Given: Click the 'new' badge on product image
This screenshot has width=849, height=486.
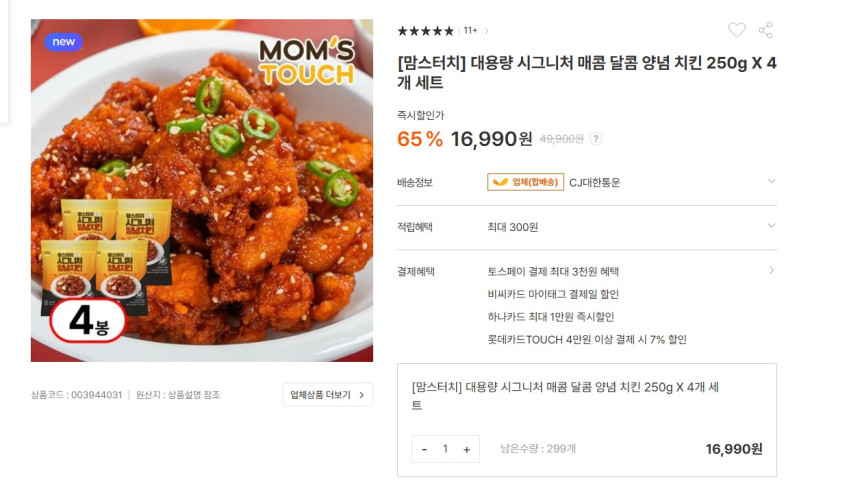Looking at the screenshot, I should pos(63,42).
